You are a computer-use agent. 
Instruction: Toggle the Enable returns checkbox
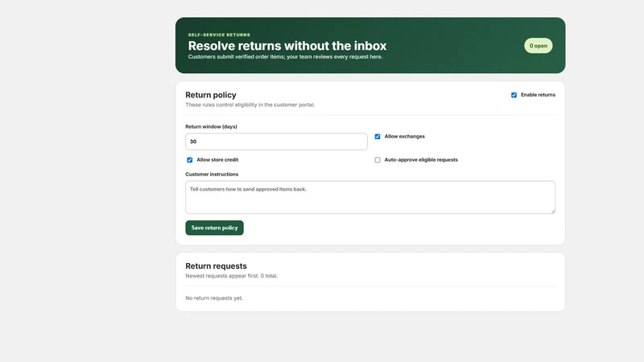(x=514, y=95)
